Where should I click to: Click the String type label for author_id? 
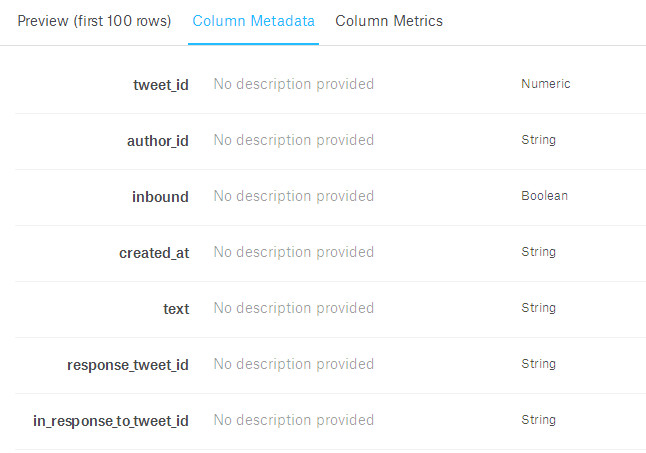click(538, 140)
